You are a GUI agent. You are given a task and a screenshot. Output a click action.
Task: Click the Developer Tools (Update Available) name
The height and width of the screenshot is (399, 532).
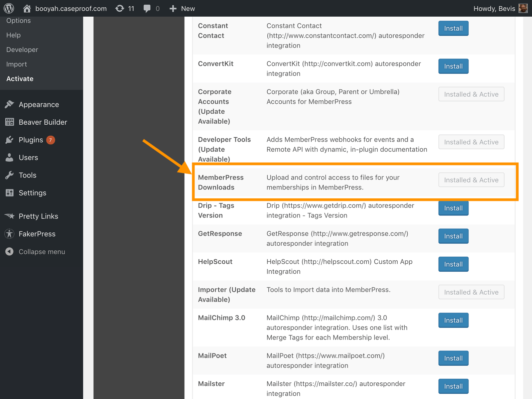point(224,149)
